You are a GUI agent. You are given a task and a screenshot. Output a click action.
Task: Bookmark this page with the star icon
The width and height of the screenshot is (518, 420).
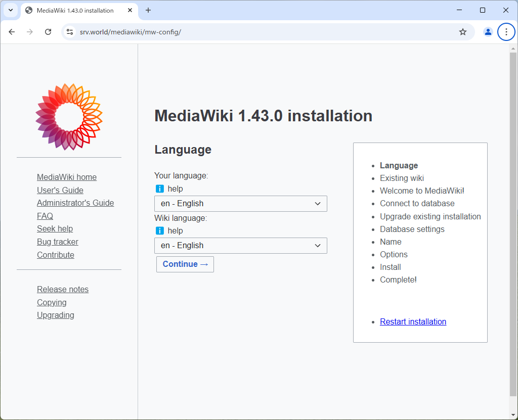[x=463, y=32]
